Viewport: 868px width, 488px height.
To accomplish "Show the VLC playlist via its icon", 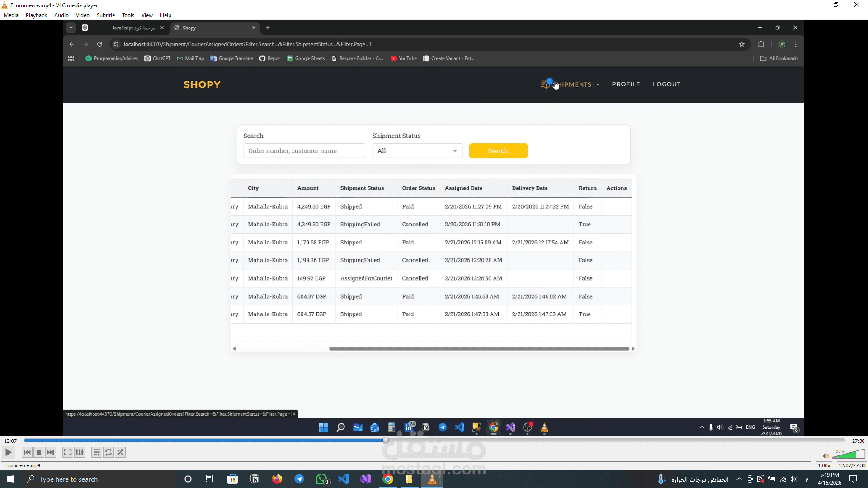I will [96, 452].
